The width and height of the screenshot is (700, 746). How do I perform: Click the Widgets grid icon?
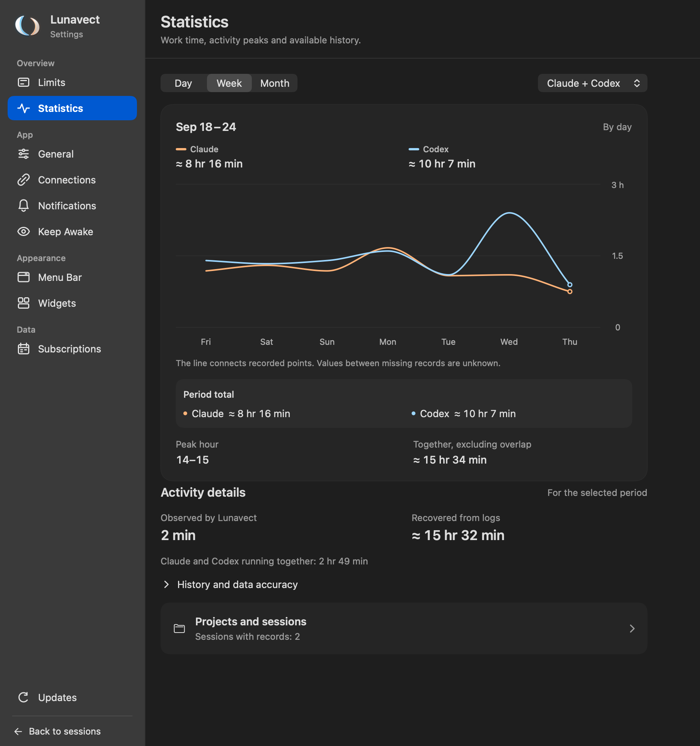[x=24, y=303]
